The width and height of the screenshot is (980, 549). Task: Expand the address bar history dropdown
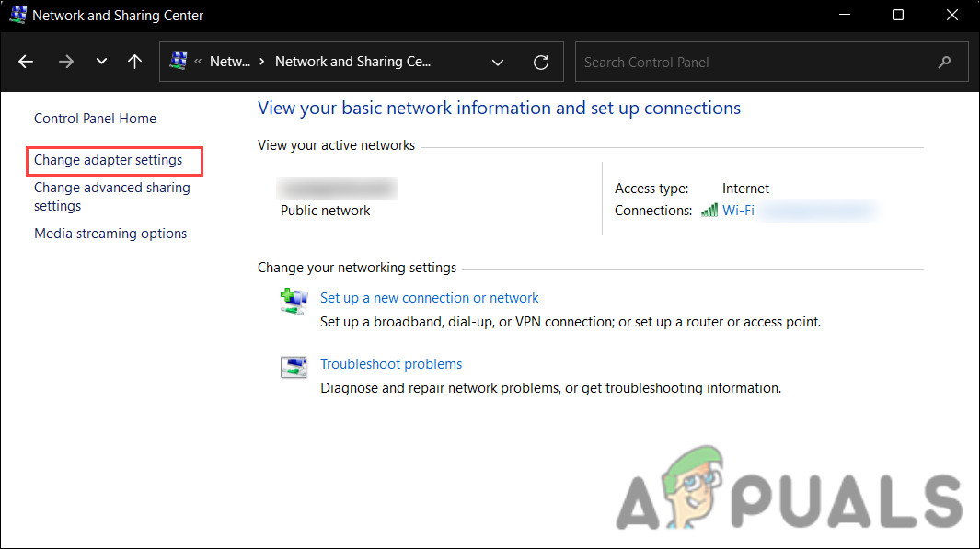(x=498, y=63)
